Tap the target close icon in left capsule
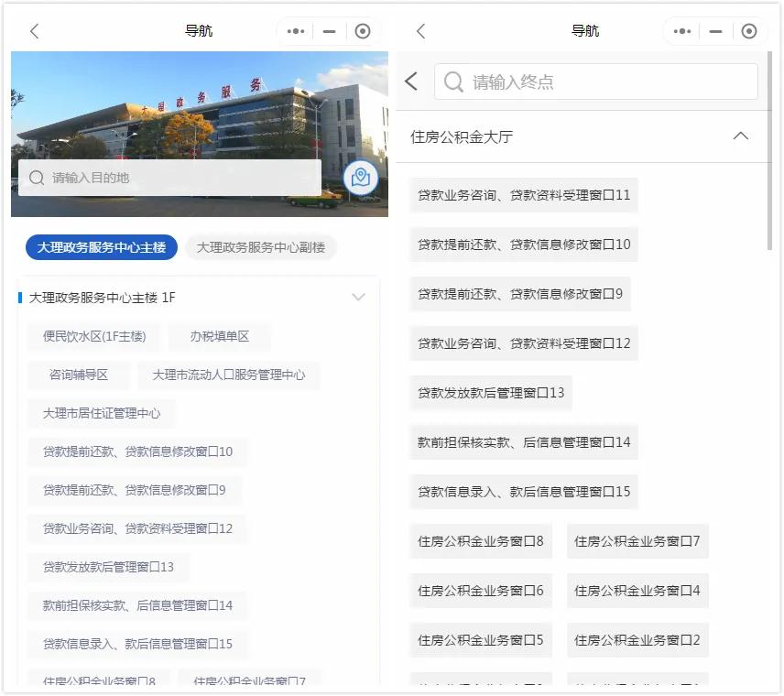 [x=363, y=31]
